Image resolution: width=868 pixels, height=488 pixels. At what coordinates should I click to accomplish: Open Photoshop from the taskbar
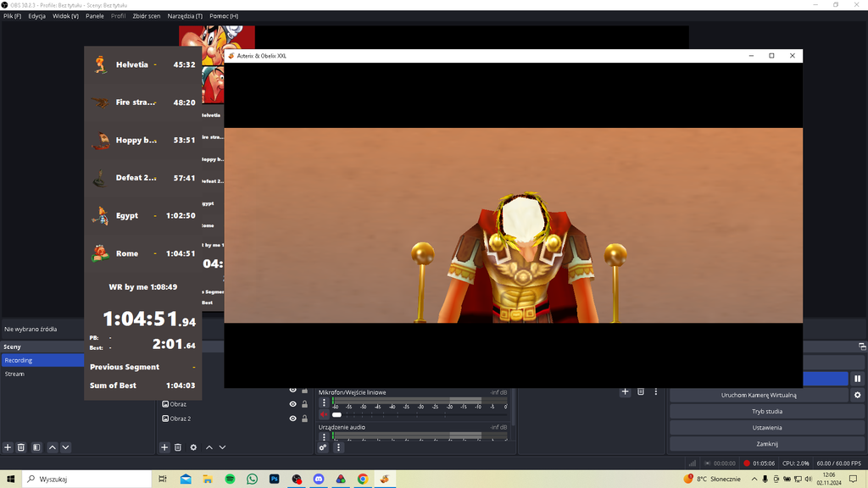[275, 480]
